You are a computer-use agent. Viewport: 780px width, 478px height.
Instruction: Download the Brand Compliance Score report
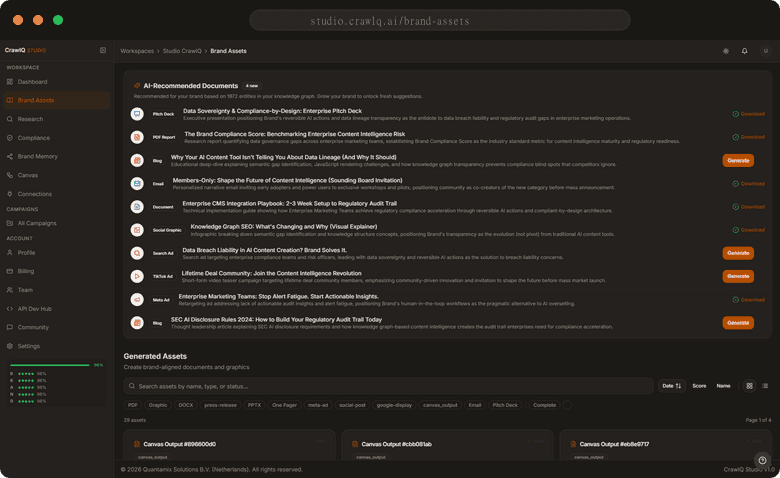coord(748,137)
